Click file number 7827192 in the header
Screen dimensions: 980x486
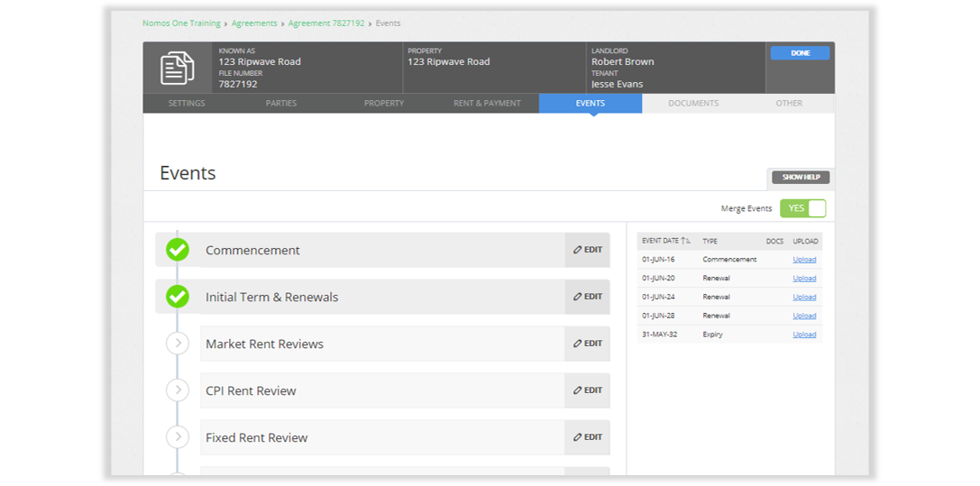237,84
